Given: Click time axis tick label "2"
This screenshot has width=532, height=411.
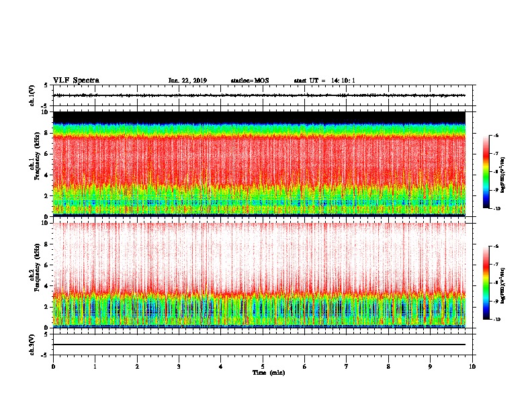Looking at the screenshot, I should (137, 367).
